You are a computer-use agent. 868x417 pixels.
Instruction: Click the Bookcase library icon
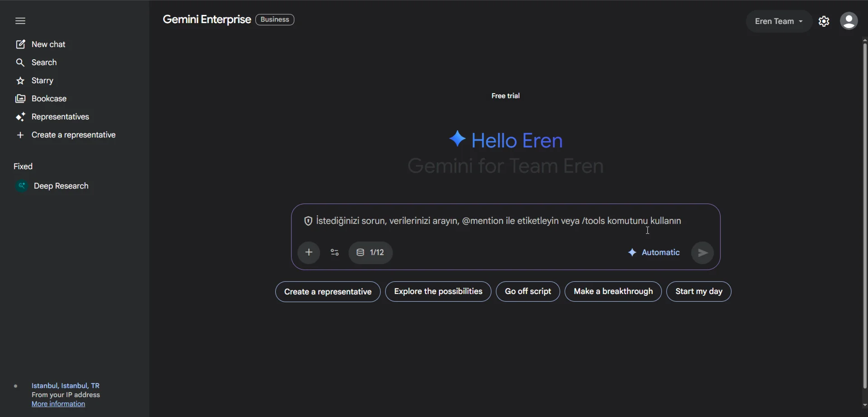pyautogui.click(x=20, y=99)
